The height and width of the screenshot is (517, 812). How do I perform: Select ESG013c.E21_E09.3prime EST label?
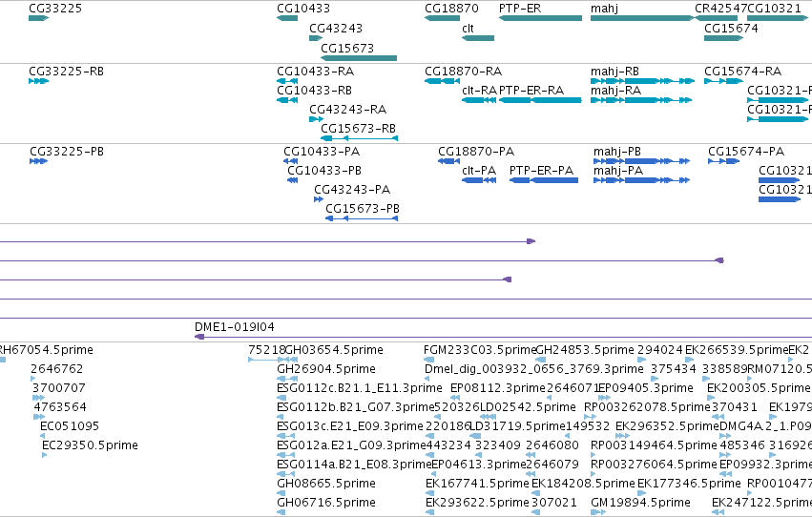[x=350, y=426]
